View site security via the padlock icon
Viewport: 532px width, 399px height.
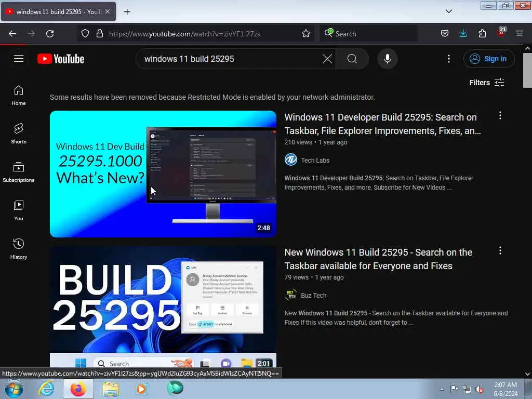(x=99, y=34)
